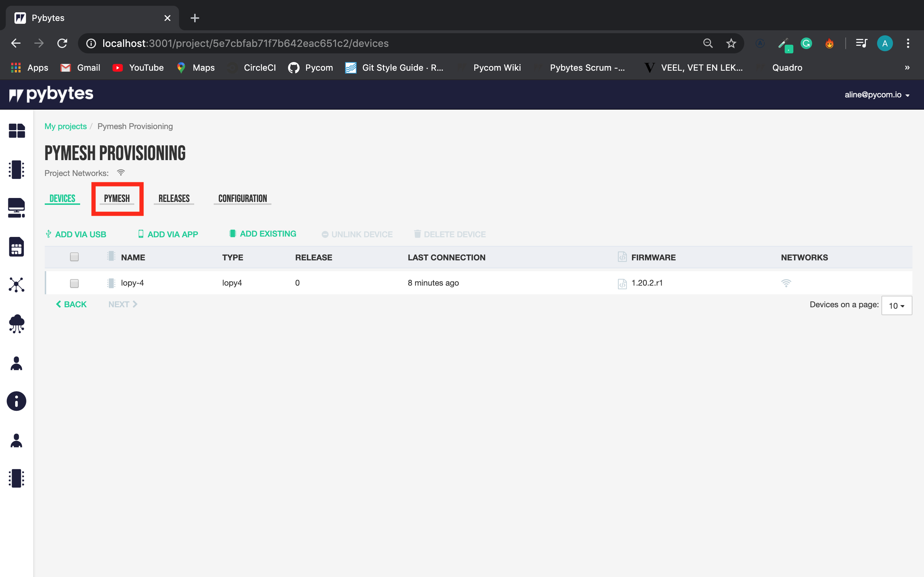Open the bookmarks overflow chevron in toolbar
Image resolution: width=924 pixels, height=577 pixels.
coord(907,67)
